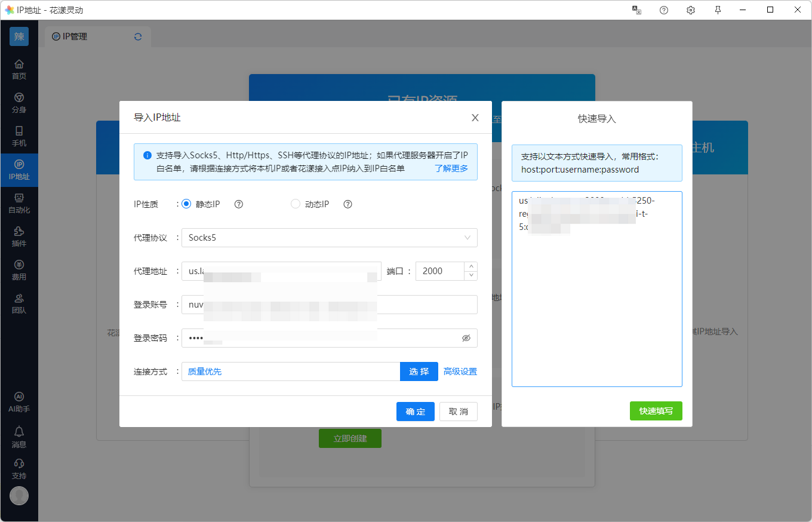
Task: Open the 首页 home menu item
Action: pos(19,69)
